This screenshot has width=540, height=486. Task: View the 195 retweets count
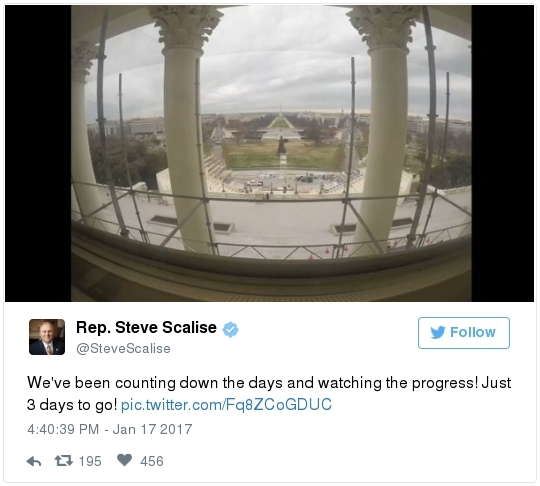pos(90,461)
